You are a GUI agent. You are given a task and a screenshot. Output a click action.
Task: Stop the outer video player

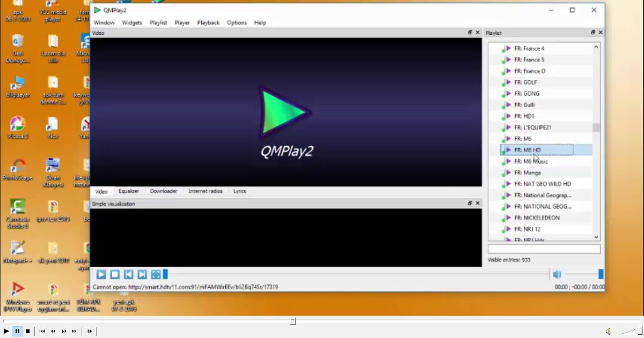click(x=28, y=331)
